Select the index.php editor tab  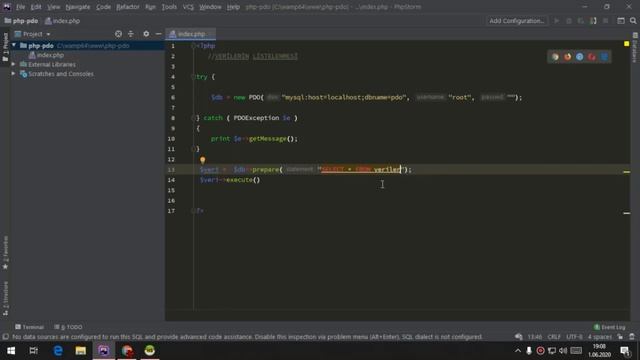pyautogui.click(x=191, y=34)
